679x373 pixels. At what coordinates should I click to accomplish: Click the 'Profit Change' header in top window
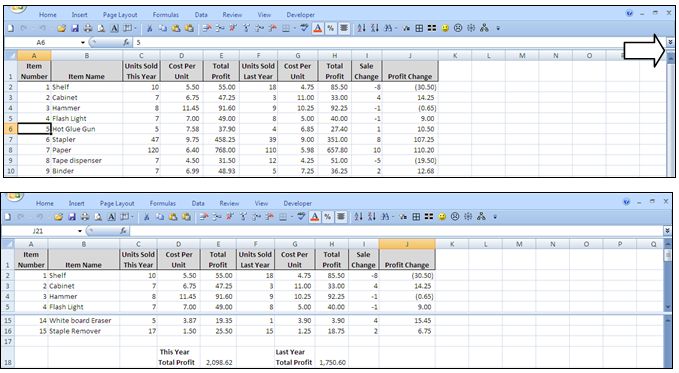(x=410, y=71)
